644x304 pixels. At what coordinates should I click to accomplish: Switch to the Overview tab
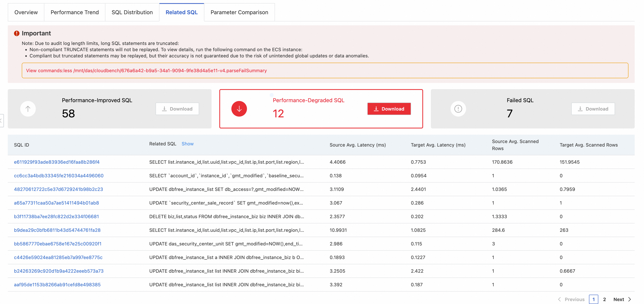tap(26, 12)
